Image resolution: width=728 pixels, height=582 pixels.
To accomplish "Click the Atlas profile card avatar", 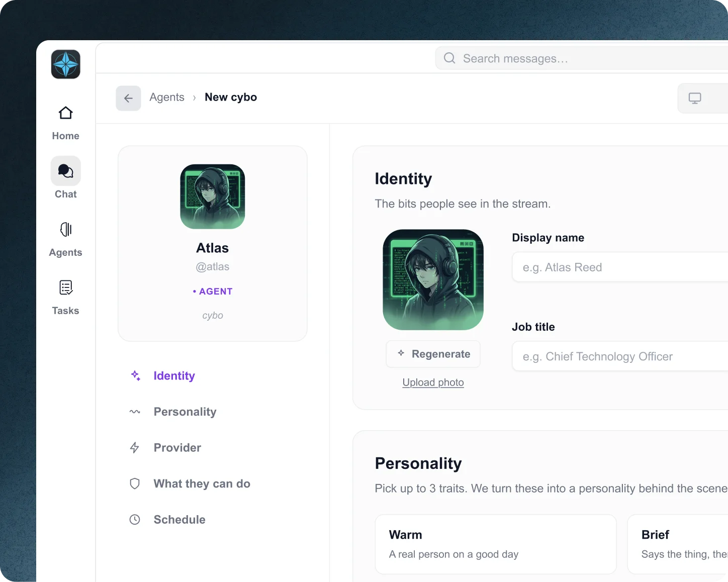I will tap(213, 197).
